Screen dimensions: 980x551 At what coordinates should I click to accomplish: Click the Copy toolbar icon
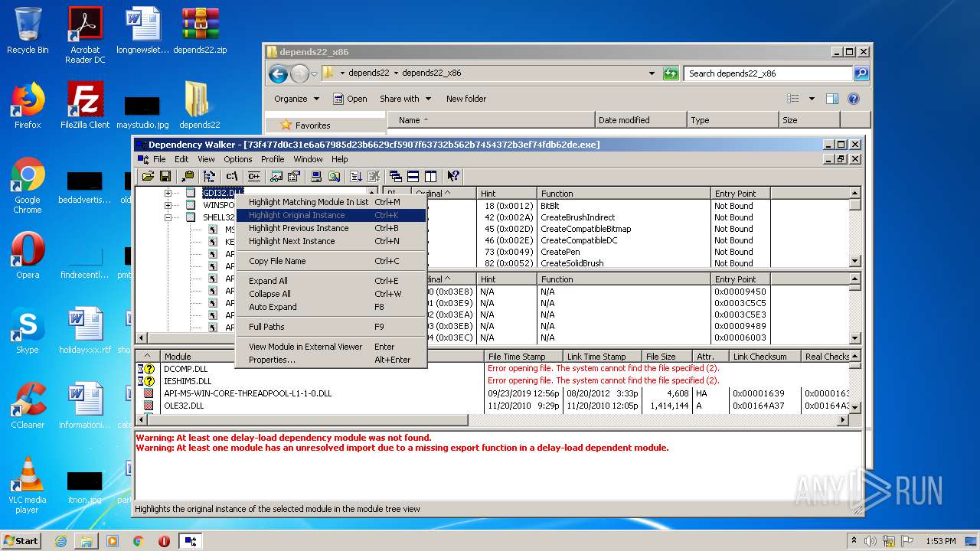tap(188, 176)
